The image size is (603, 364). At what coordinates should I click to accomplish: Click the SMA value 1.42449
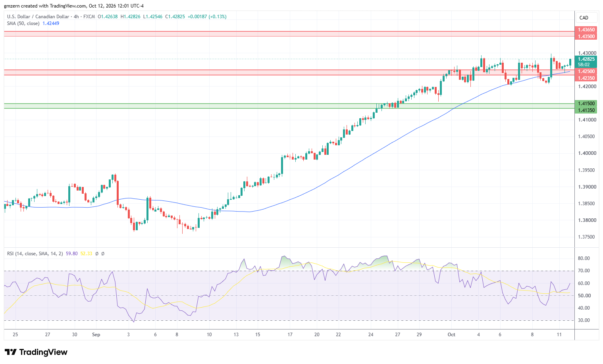(x=51, y=23)
